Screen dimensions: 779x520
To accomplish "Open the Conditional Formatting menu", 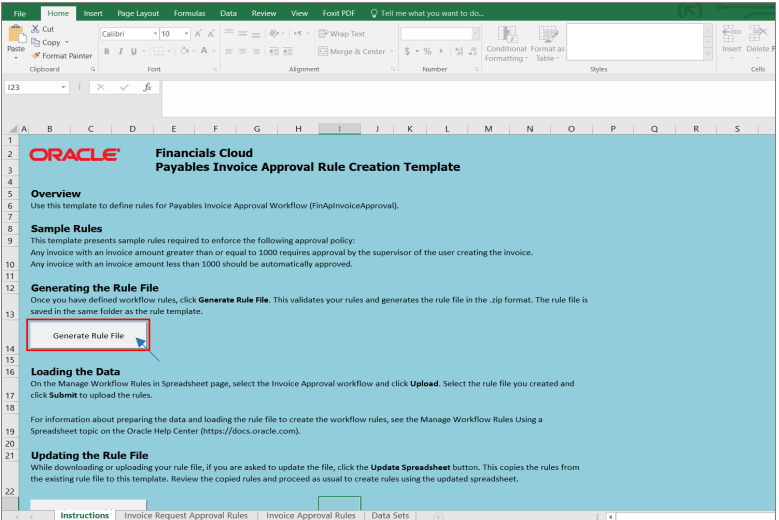I will (x=506, y=44).
